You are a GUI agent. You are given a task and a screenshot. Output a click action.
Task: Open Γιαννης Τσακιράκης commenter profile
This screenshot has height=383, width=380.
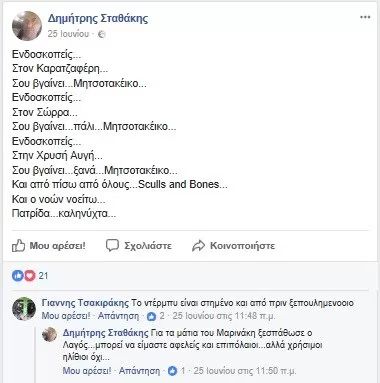(x=85, y=303)
